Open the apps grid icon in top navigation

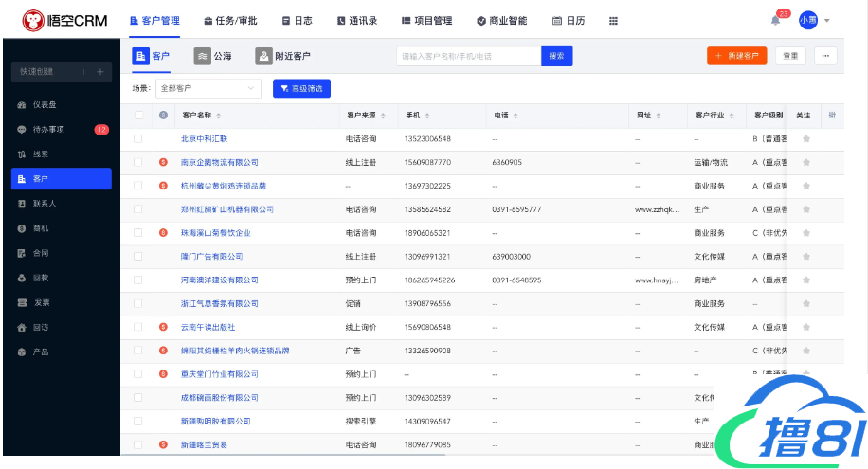pos(613,21)
